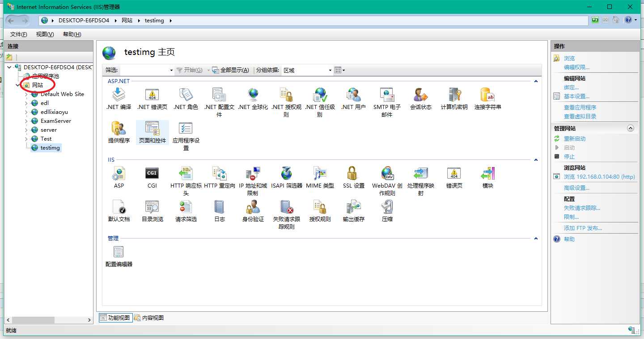This screenshot has width=644, height=339.
Task: Click the 编辑权限... link
Action: click(x=576, y=67)
